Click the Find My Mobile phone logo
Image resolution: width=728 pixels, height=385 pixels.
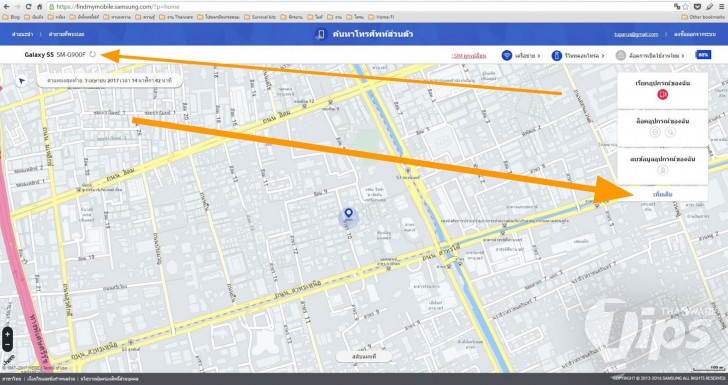[321, 34]
